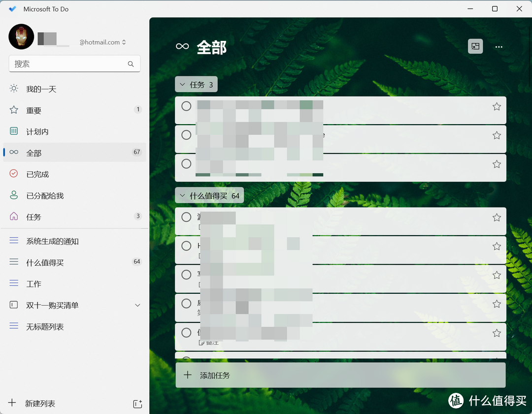
Task: Create a new list with 新建列表
Action: (40, 403)
